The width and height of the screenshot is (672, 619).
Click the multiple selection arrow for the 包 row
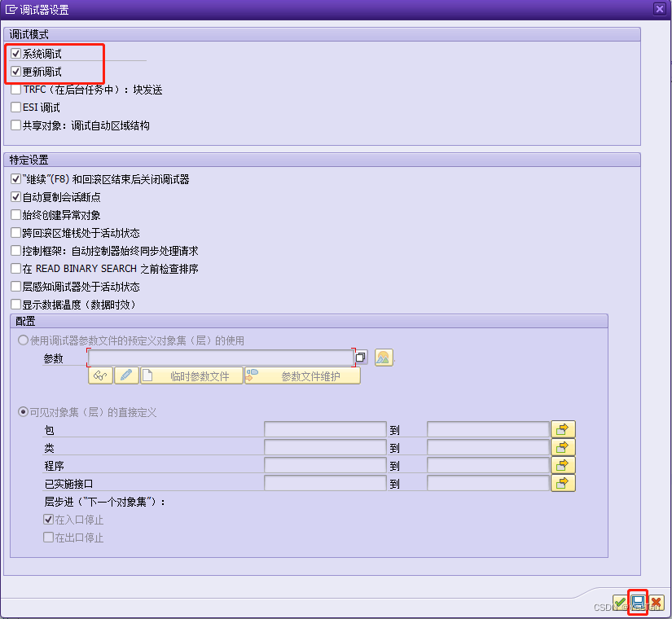point(563,428)
